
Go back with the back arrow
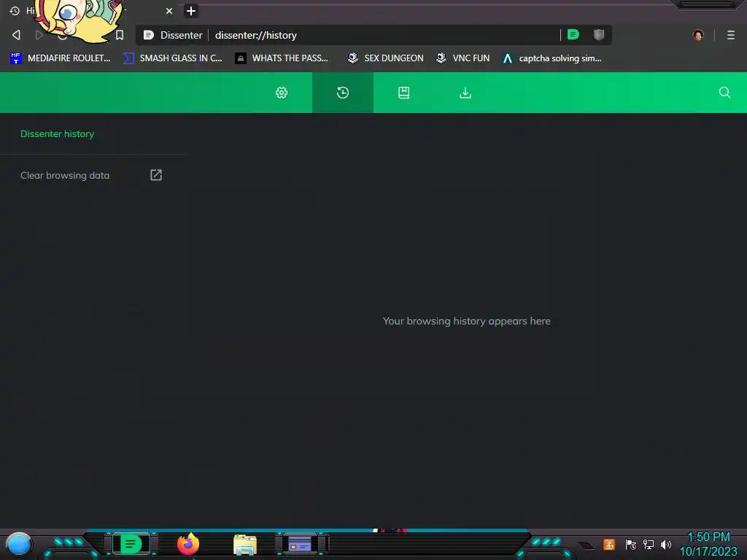click(16, 35)
